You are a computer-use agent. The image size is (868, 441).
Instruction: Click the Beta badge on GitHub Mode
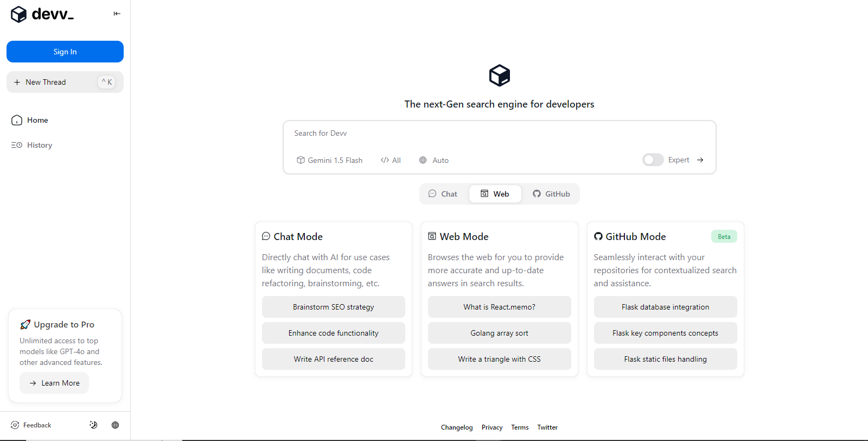click(724, 236)
